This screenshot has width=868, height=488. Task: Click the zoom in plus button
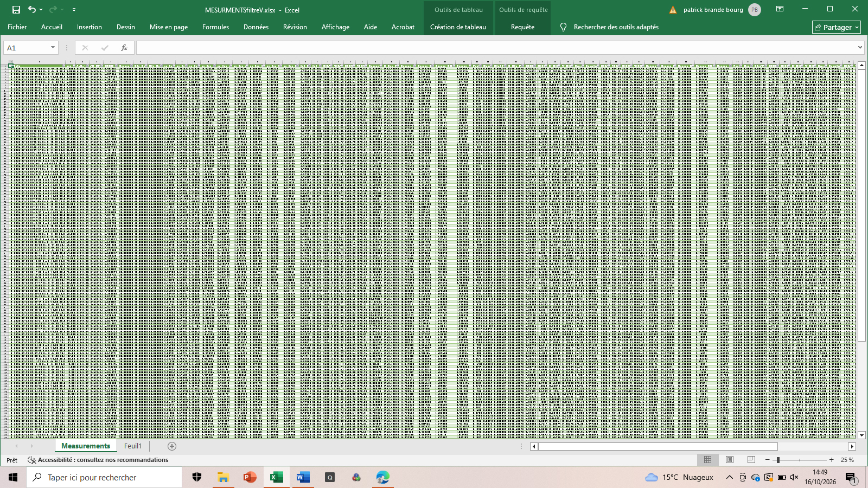pyautogui.click(x=831, y=460)
